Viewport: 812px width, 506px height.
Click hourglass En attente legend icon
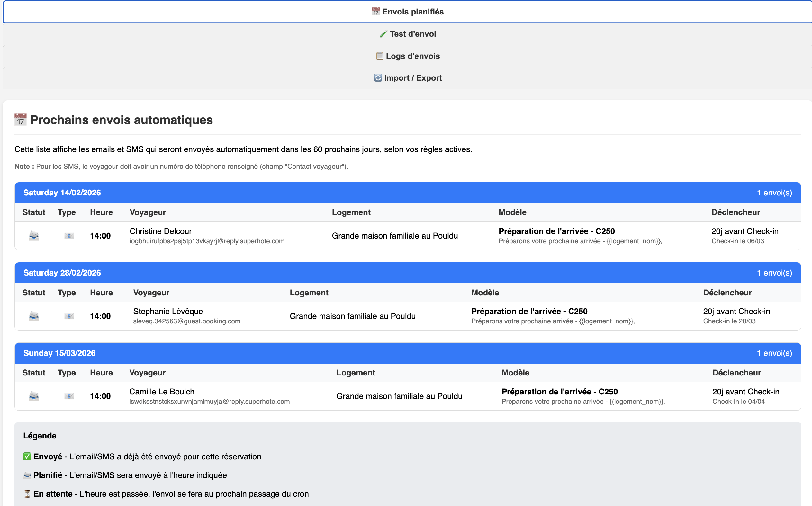(x=27, y=493)
